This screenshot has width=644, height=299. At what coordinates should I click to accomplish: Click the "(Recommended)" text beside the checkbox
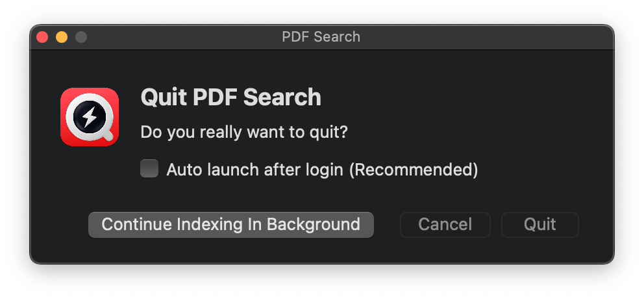(414, 170)
